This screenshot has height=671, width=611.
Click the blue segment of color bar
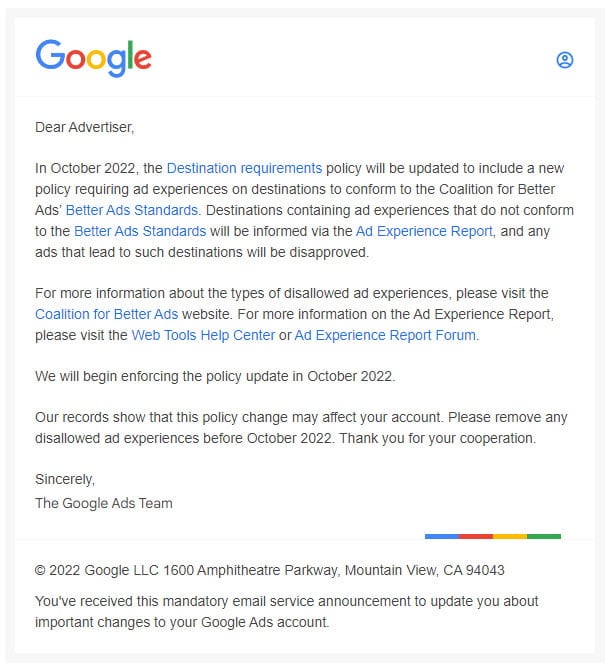442,536
